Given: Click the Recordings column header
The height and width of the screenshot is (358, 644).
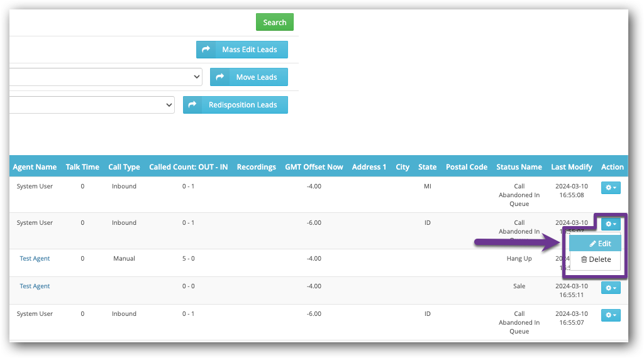Looking at the screenshot, I should [257, 167].
